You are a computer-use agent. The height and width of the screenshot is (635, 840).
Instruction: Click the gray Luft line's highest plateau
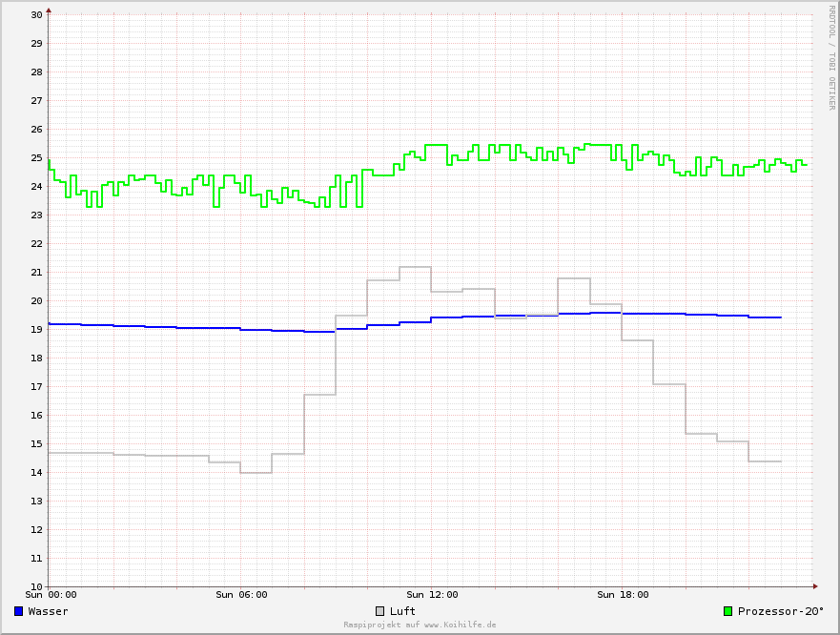(x=415, y=267)
